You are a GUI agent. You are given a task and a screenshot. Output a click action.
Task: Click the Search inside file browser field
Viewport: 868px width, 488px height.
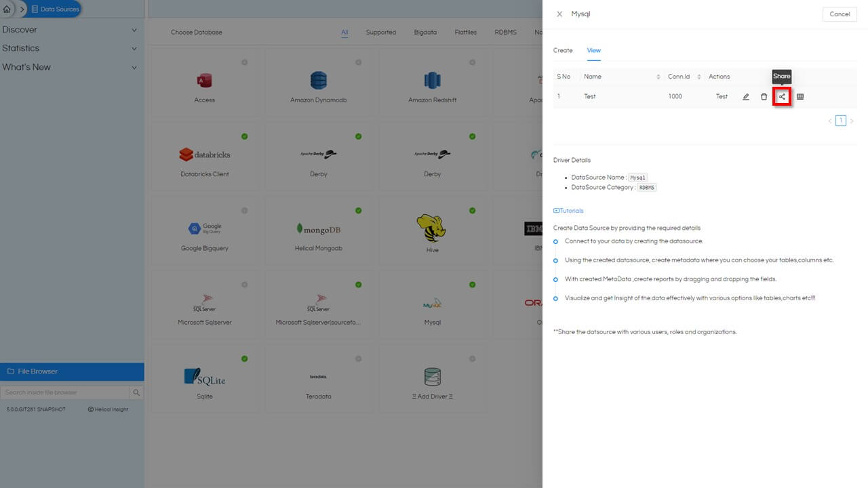click(65, 392)
